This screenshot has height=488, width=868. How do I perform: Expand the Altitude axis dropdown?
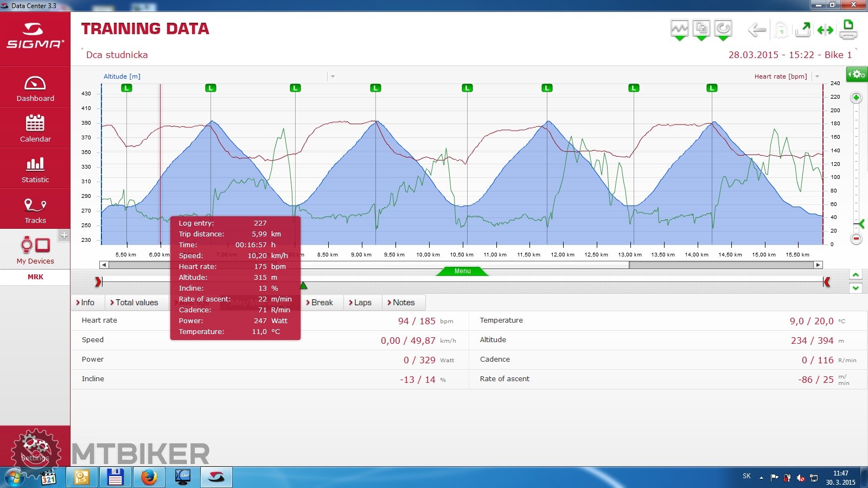coord(333,76)
